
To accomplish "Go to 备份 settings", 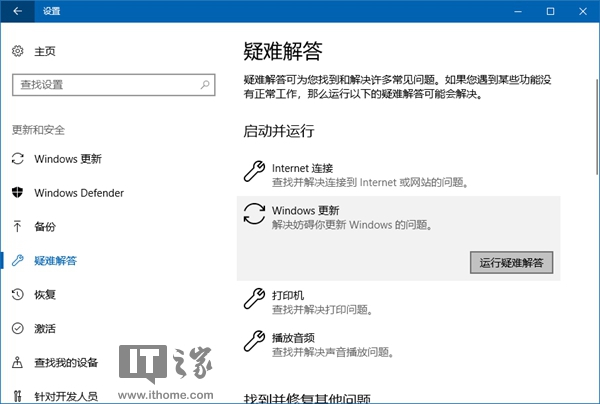I will pyautogui.click(x=45, y=226).
